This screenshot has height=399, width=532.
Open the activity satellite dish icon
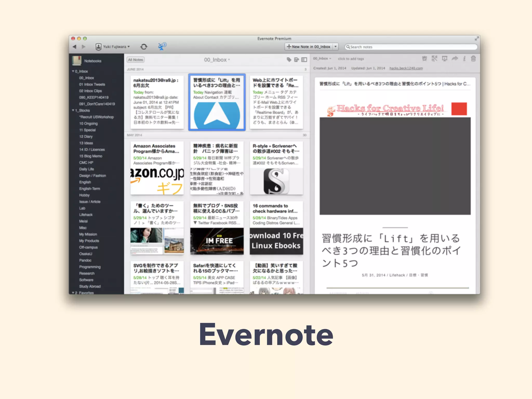[162, 46]
